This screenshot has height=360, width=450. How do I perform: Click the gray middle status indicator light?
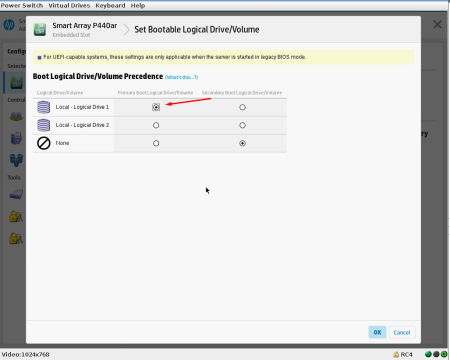point(436,354)
